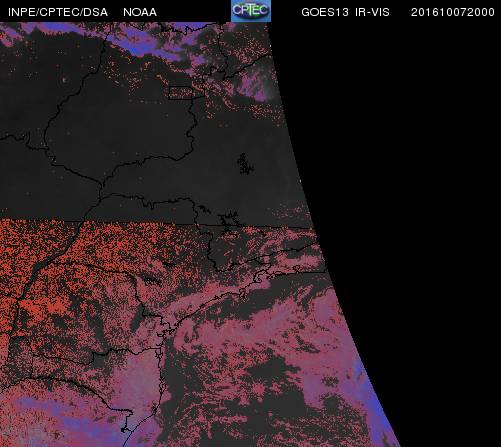The height and width of the screenshot is (447, 501).
Task: Click the 201610072000 timestamp
Action: (x=453, y=12)
